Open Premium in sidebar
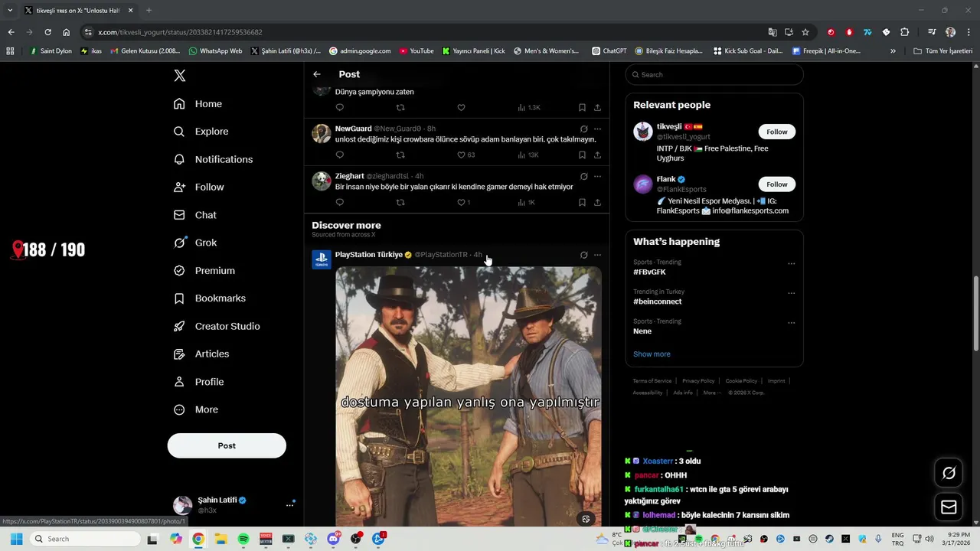Screen dimensions: 980x551 pyautogui.click(x=204, y=271)
